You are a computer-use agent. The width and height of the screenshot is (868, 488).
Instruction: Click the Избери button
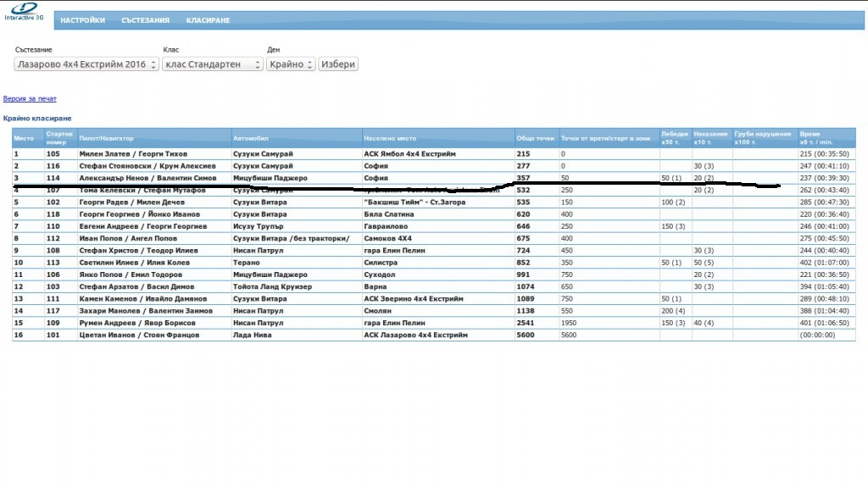[337, 64]
